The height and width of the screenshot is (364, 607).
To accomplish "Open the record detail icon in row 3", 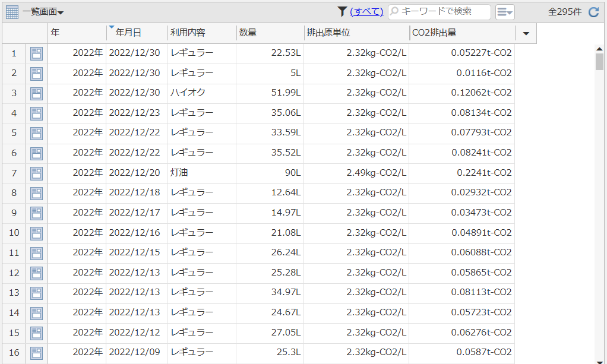I will click(36, 93).
